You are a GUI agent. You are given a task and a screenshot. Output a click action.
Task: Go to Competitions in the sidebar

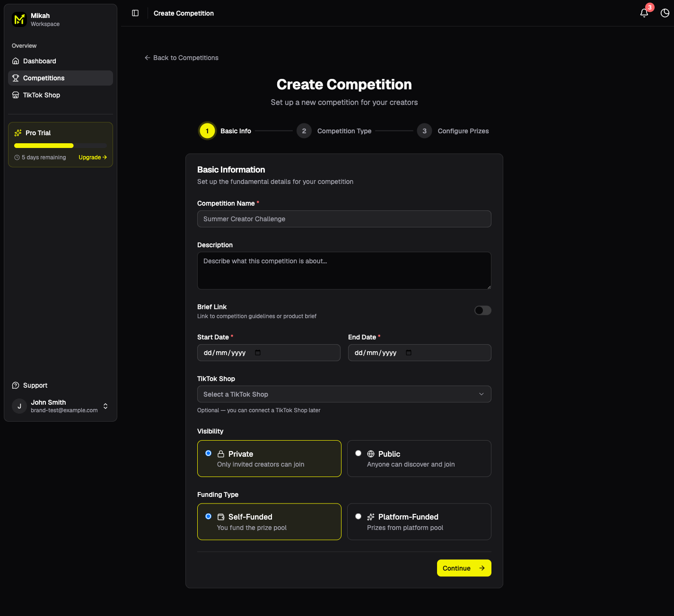[x=61, y=78]
